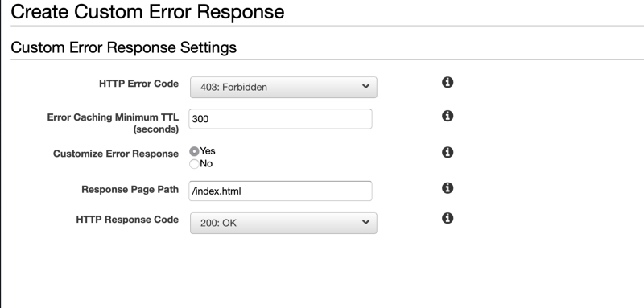Click the HTTP Error Code label
644x308 pixels.
(138, 84)
